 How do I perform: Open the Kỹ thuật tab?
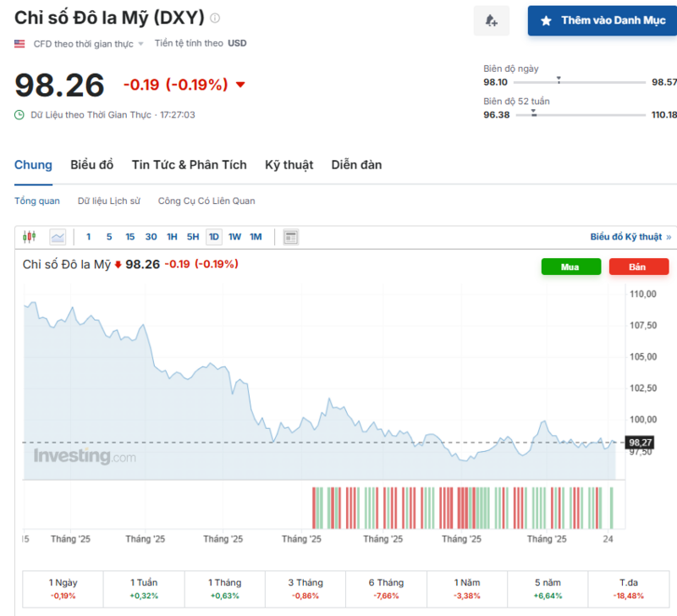[x=289, y=165]
